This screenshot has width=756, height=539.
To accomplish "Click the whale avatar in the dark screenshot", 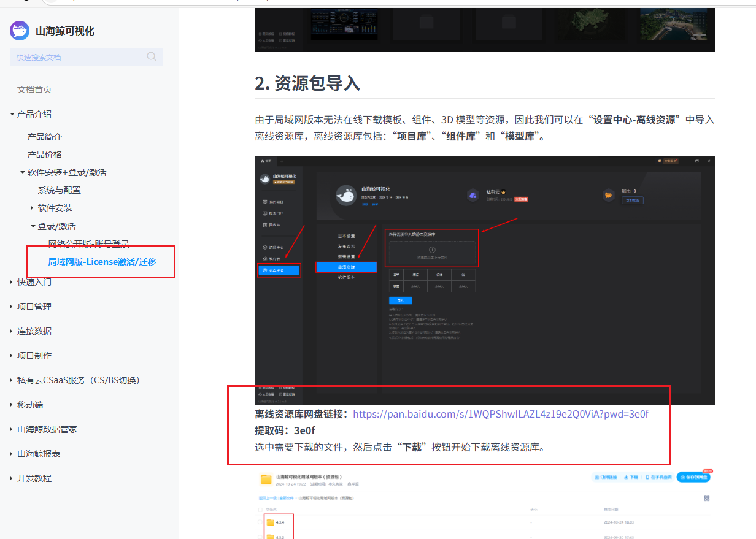I will click(x=346, y=195).
